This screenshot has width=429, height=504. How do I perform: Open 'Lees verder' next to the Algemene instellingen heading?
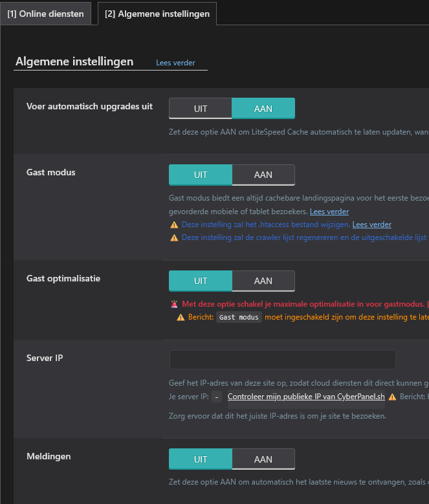click(x=175, y=63)
